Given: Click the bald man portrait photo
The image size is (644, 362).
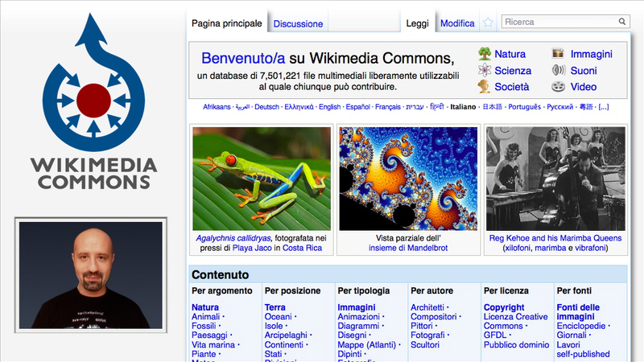Looking at the screenshot, I should click(x=91, y=275).
